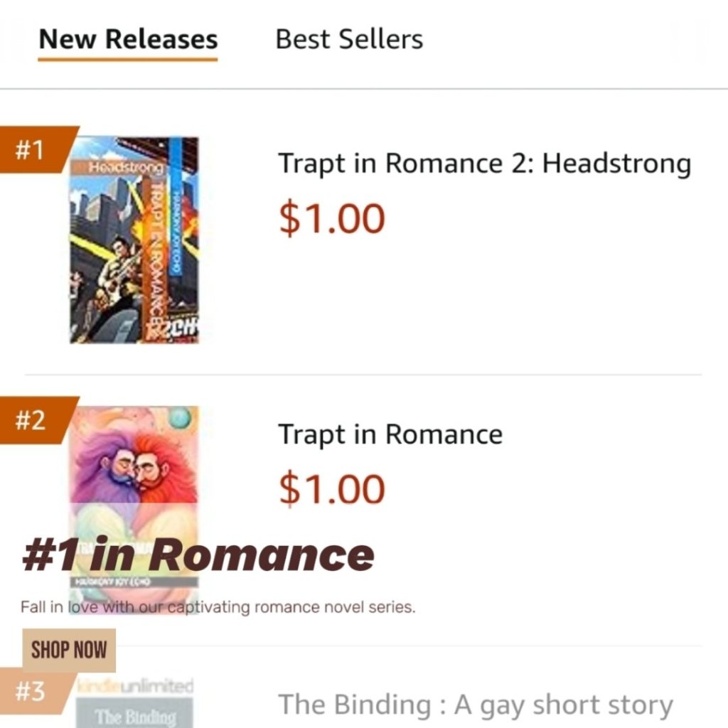
Task: Click the Kindle Unlimited logo
Action: coord(135,687)
